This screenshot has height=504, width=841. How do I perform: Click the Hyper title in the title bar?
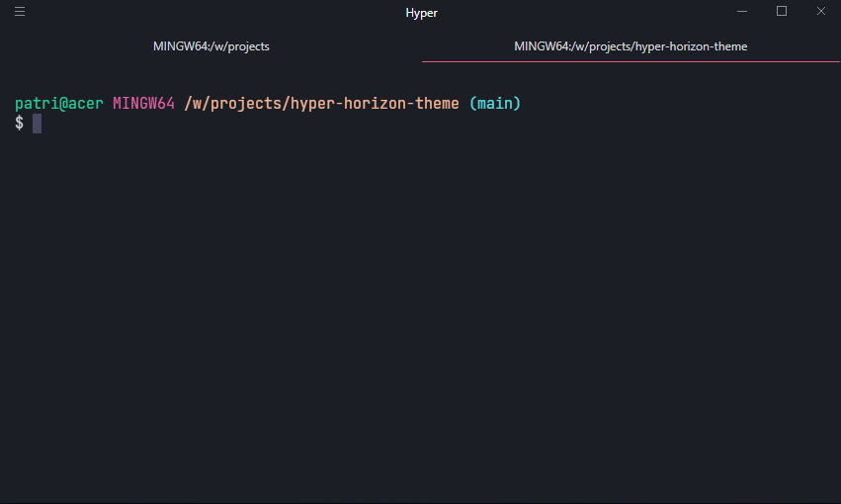[x=422, y=13]
